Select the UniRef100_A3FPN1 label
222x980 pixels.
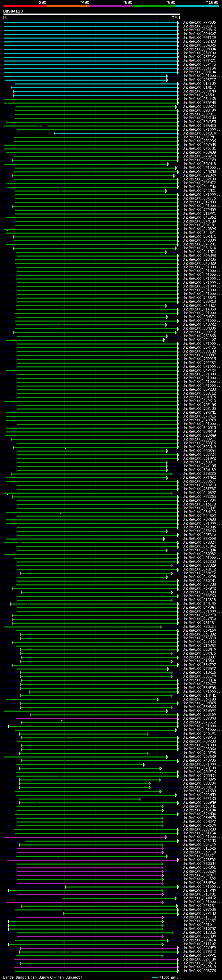click(199, 137)
